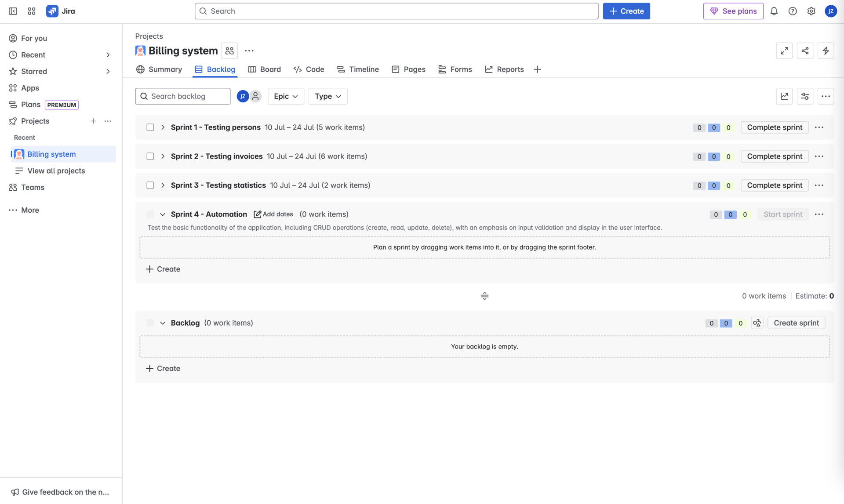Check the Sprint 3 - Testing statistics checkbox
Screen dimensions: 844x504
pos(150,185)
